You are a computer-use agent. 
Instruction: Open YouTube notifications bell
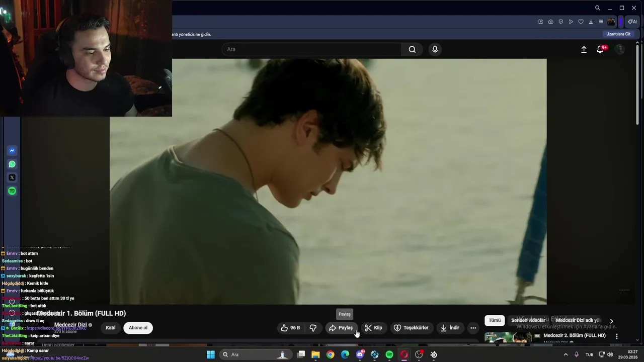600,49
